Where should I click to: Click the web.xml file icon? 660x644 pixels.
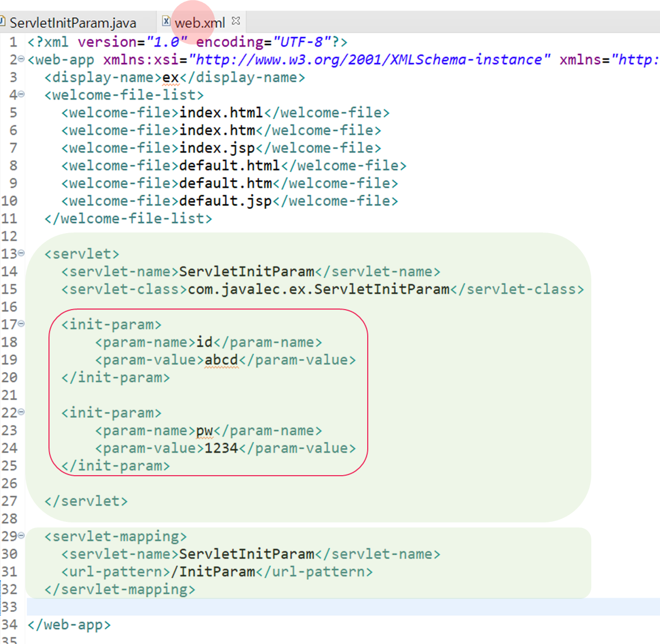click(x=166, y=21)
